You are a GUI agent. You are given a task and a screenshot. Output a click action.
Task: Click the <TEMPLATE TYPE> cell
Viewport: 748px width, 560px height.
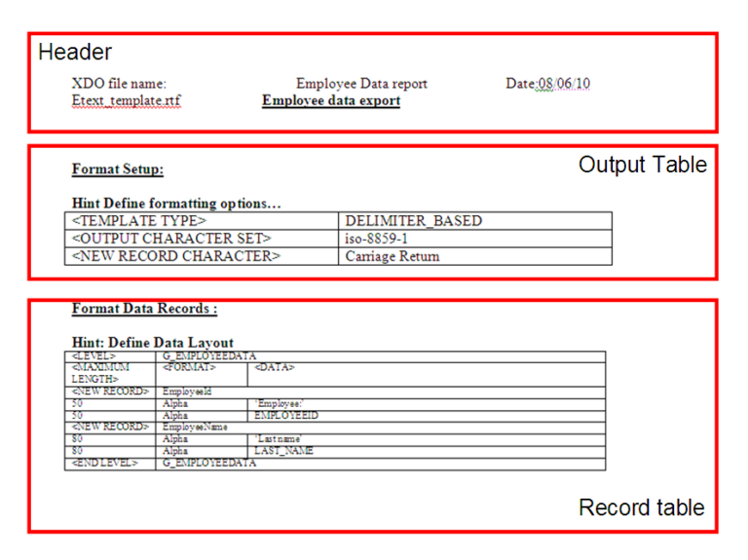tap(134, 221)
